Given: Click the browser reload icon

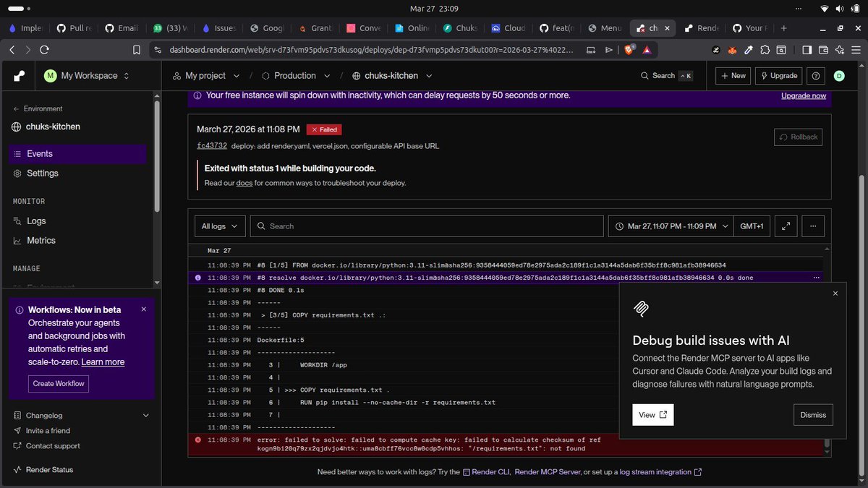Looking at the screenshot, I should [x=45, y=50].
